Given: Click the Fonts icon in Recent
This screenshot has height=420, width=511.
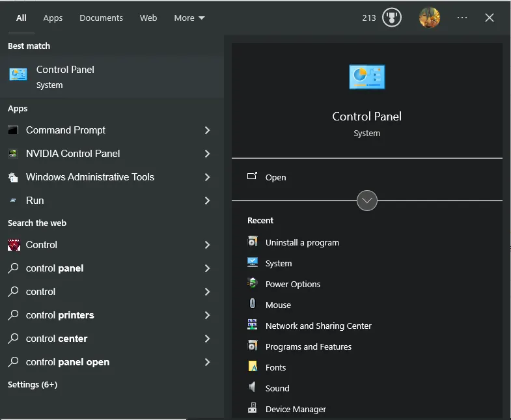Looking at the screenshot, I should (253, 367).
